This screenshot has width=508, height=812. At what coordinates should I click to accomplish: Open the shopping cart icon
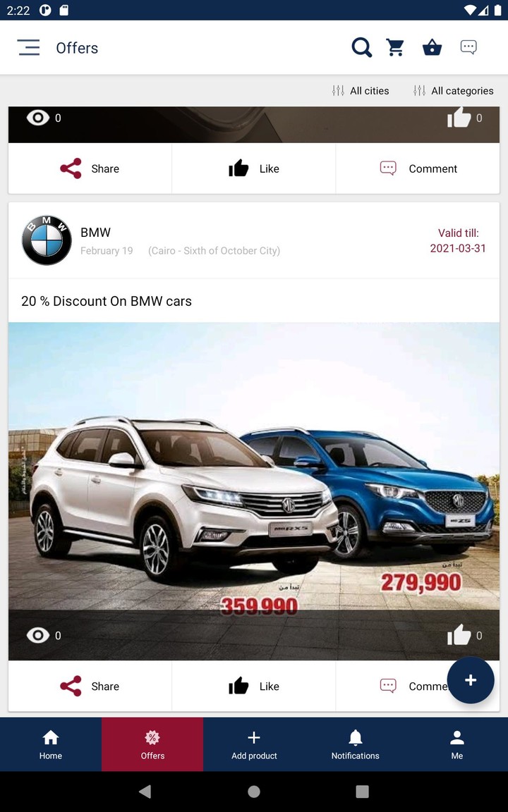click(396, 48)
